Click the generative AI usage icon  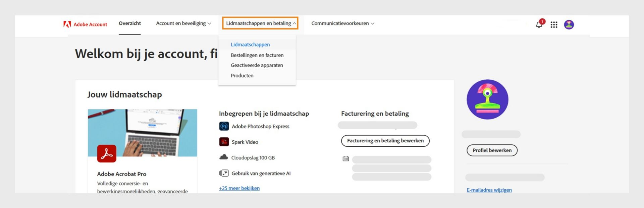pyautogui.click(x=224, y=173)
